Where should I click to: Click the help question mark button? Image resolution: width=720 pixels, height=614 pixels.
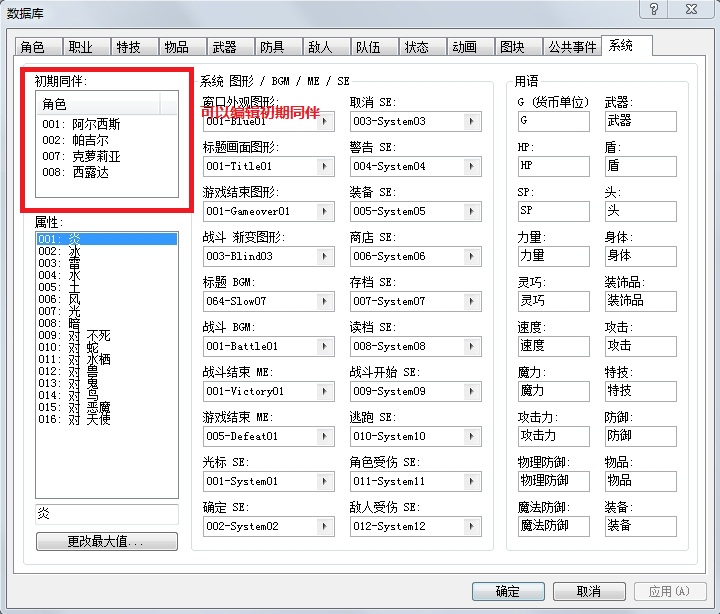coord(654,9)
